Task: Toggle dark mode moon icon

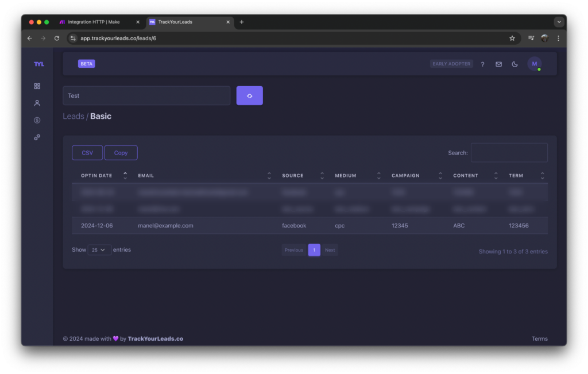Action: 514,64
